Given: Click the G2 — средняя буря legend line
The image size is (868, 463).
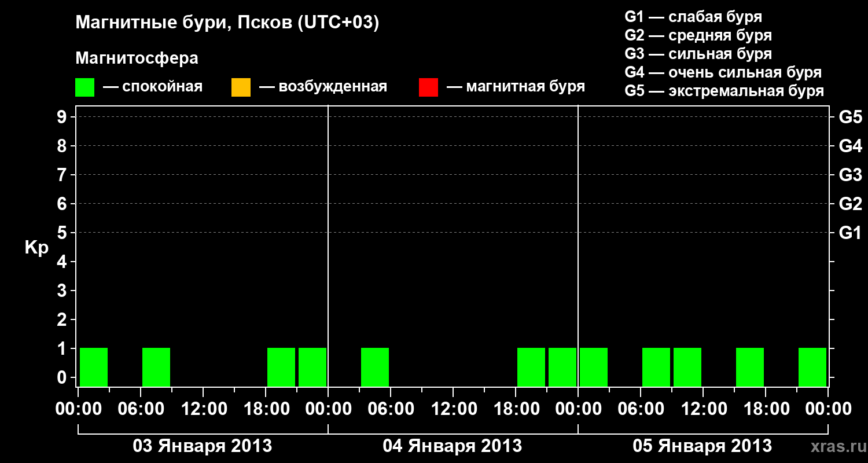Looking at the screenshot, I should 698,35.
